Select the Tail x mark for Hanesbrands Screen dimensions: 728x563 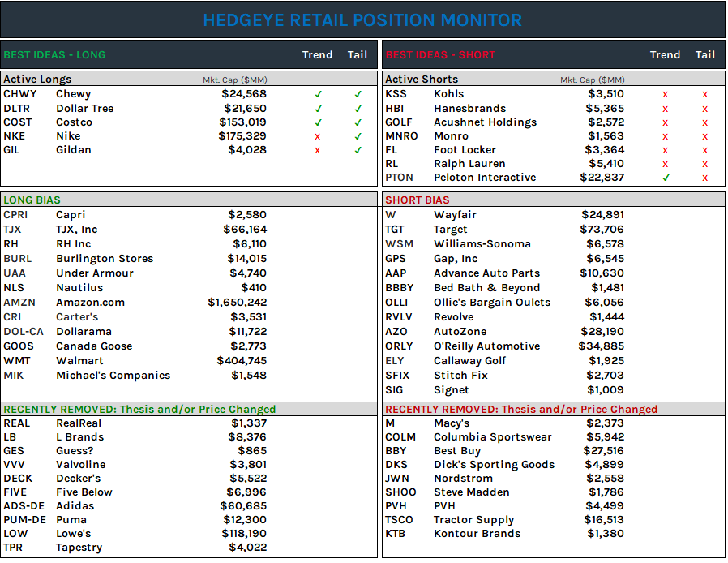(704, 110)
